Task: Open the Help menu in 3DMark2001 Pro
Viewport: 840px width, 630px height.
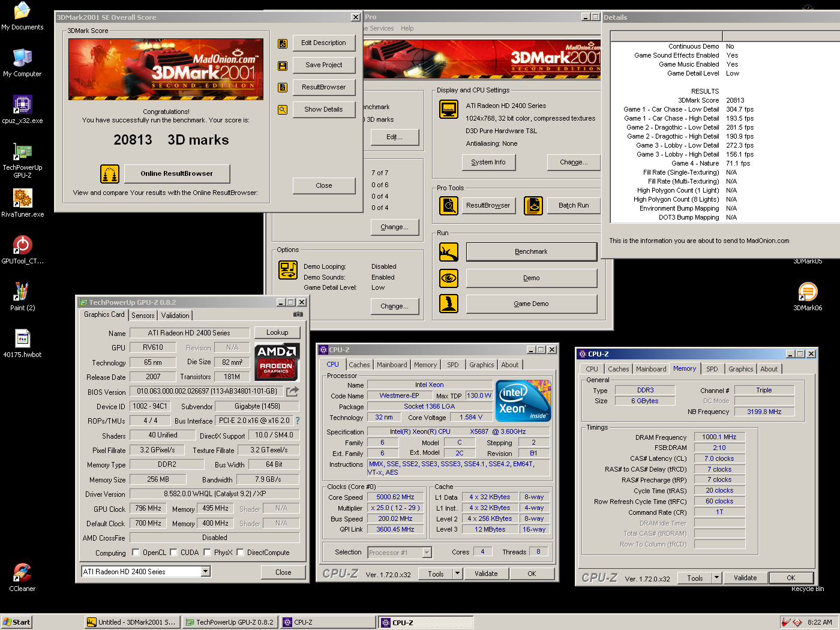Action: [x=407, y=28]
